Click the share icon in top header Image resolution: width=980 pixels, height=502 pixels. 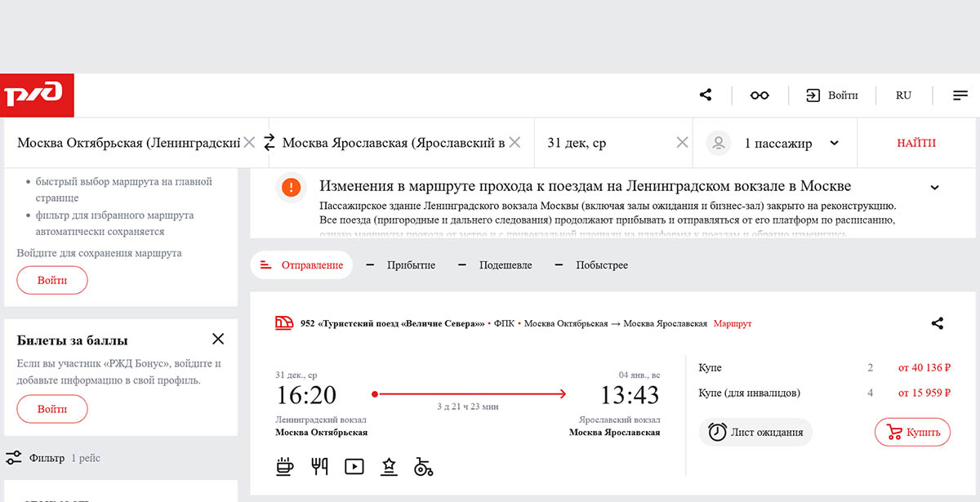click(x=706, y=96)
